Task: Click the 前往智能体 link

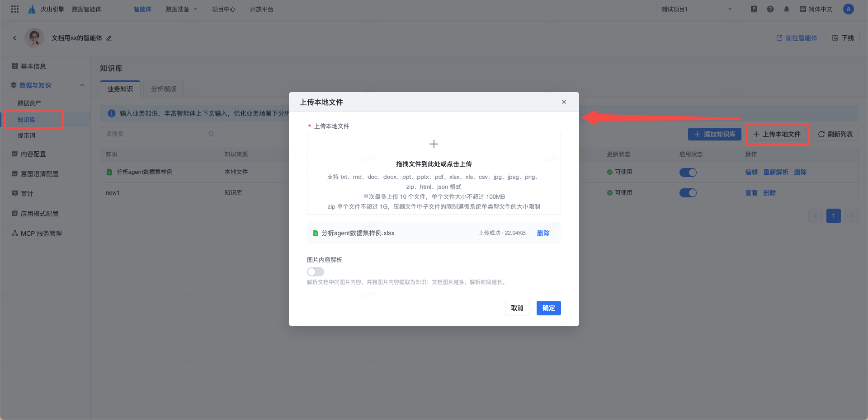Action: coord(797,38)
